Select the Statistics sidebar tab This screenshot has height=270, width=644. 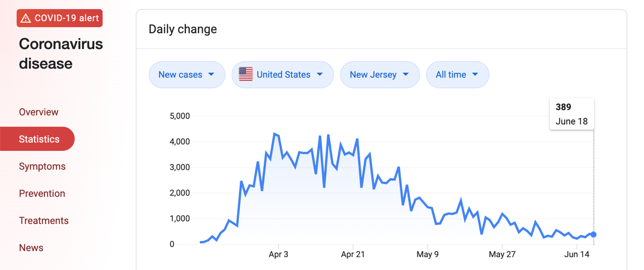pyautogui.click(x=39, y=139)
